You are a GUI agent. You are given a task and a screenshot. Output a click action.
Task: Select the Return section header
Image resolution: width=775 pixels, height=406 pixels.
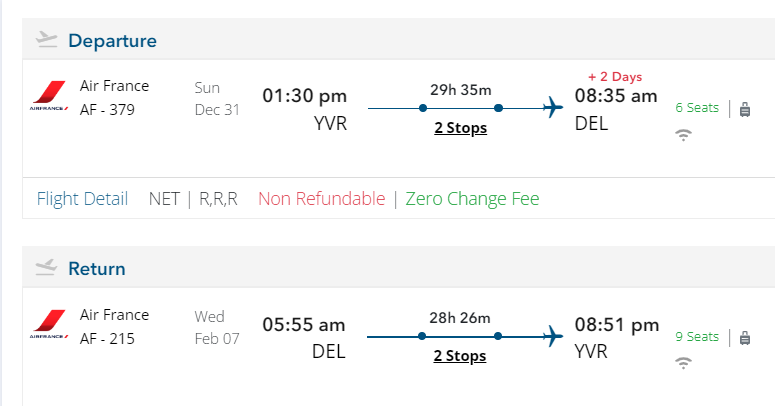97,269
